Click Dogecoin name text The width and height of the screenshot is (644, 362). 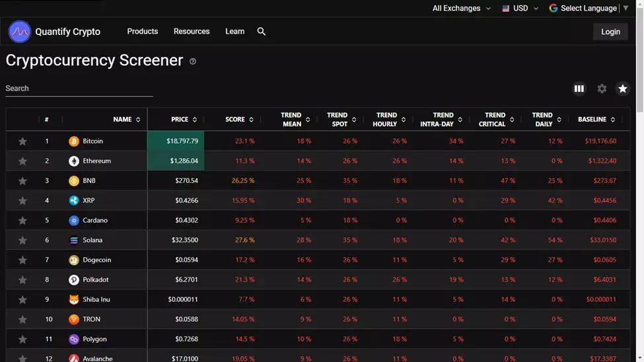pos(97,260)
